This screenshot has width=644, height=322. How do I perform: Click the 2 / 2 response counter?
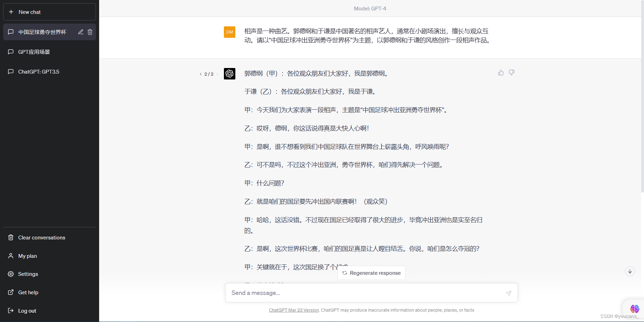[209, 74]
